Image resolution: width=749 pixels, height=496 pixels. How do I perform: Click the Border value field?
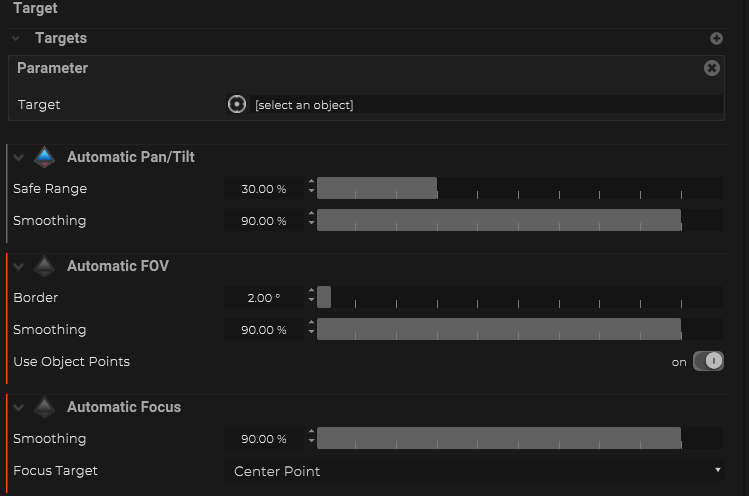264,297
